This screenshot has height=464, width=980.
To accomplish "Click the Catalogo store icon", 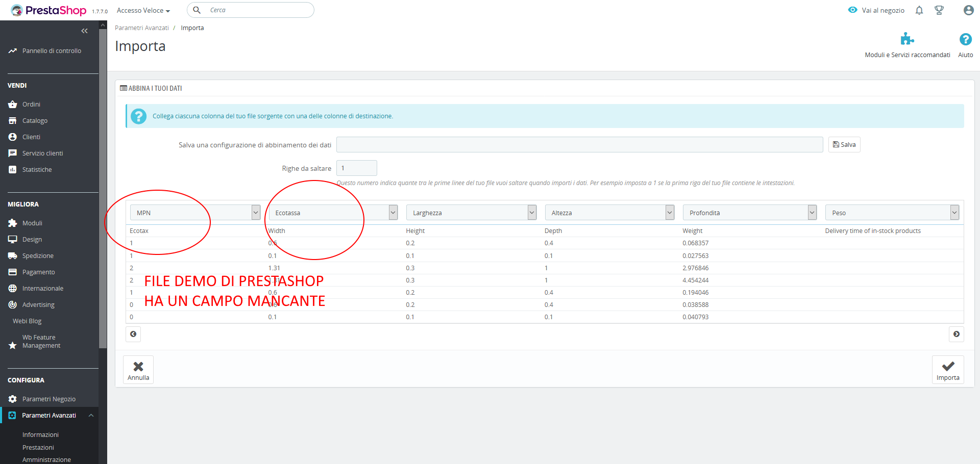I will pyautogui.click(x=13, y=121).
